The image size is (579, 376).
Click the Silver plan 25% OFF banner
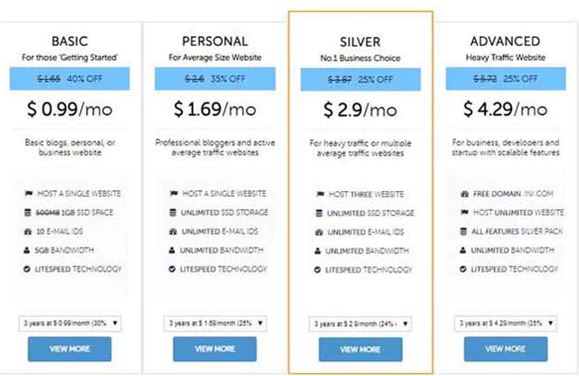pyautogui.click(x=360, y=79)
